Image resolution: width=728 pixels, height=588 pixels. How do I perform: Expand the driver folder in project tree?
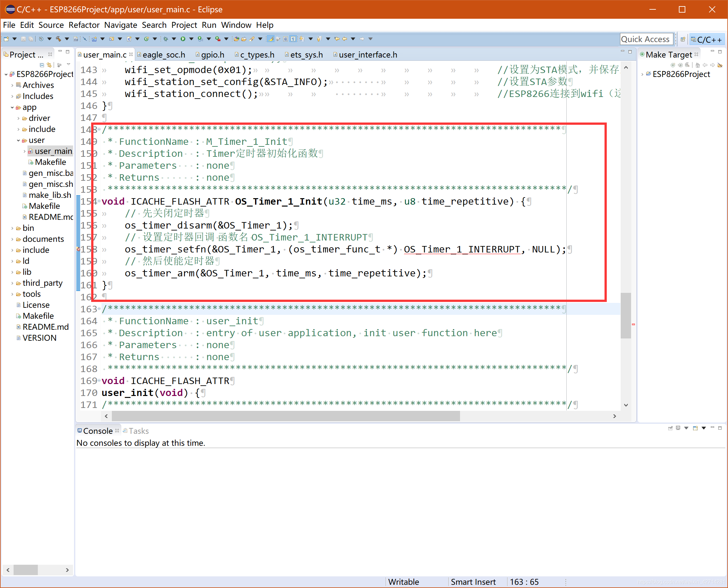(x=18, y=118)
